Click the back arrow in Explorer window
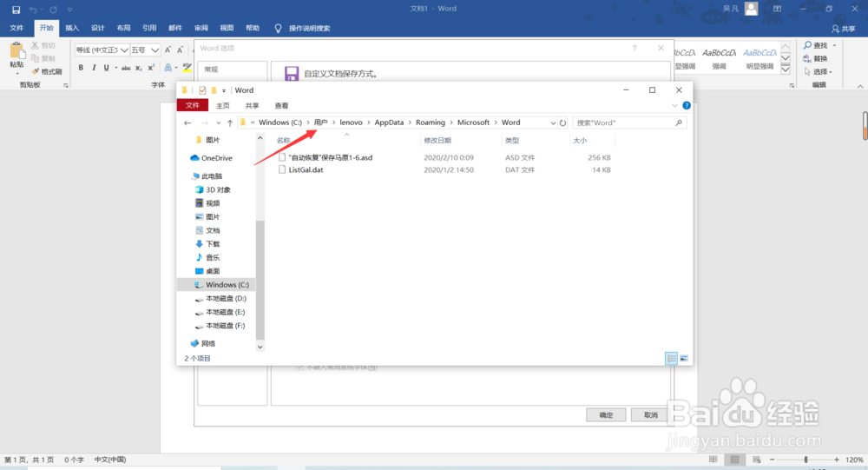This screenshot has width=868, height=470. [x=187, y=123]
